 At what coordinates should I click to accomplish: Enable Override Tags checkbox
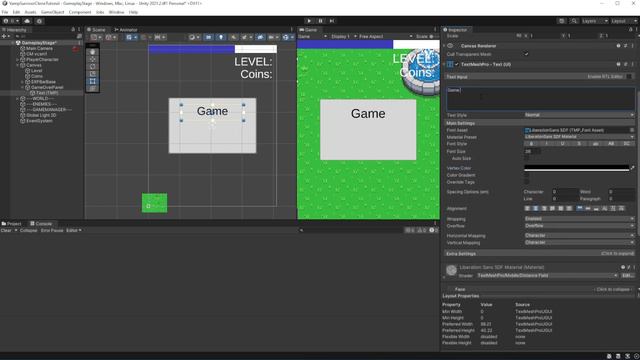click(527, 182)
